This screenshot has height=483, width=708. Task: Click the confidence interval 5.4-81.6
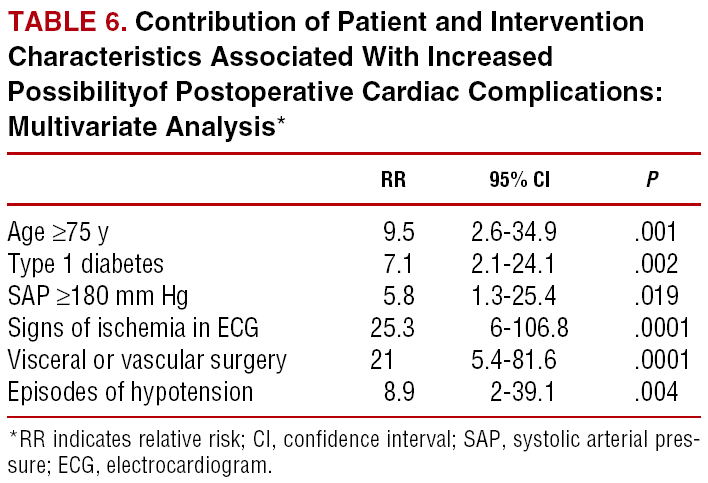514,361
